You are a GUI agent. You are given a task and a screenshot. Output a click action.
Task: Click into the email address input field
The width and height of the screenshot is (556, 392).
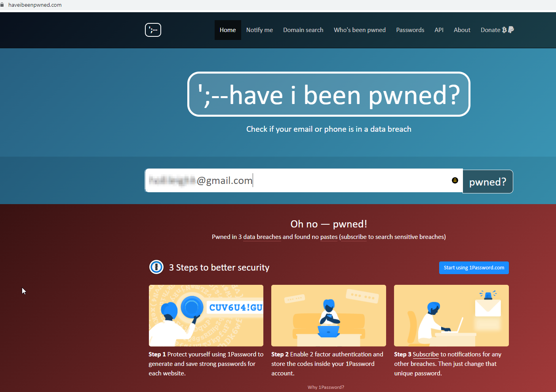pos(304,180)
